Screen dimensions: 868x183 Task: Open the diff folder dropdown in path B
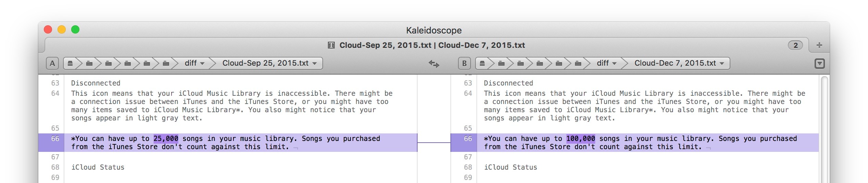coord(607,63)
